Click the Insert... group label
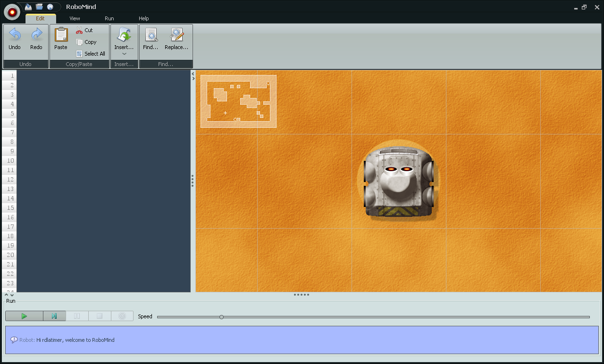 tap(124, 64)
